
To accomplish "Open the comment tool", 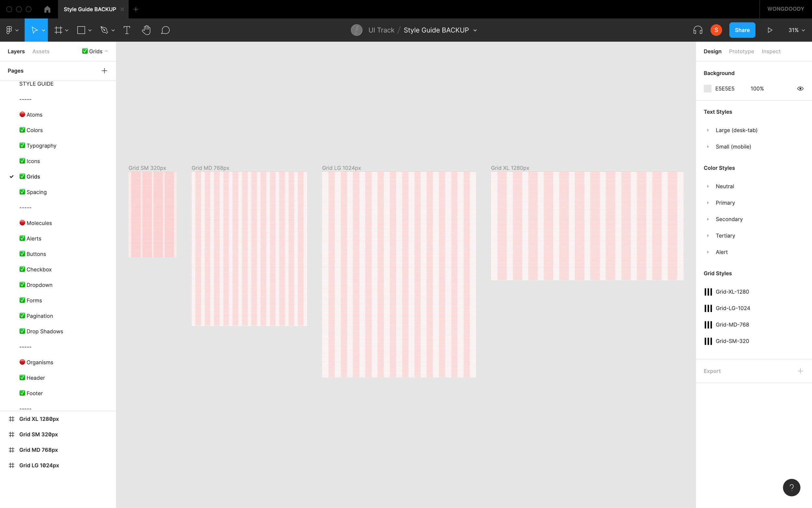I will pyautogui.click(x=165, y=30).
